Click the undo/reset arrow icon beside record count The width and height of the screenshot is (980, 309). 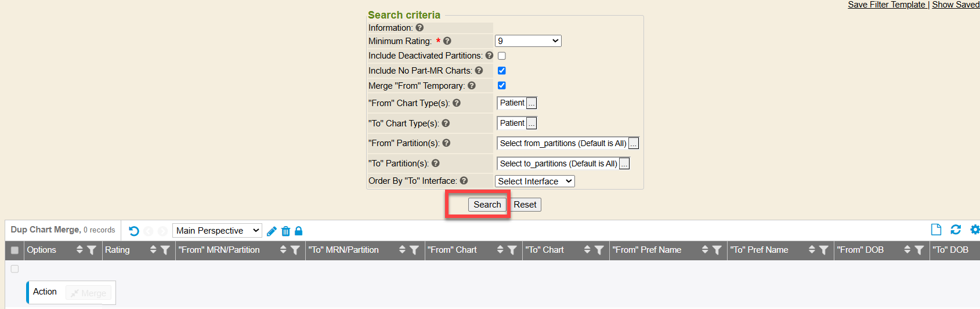(134, 231)
